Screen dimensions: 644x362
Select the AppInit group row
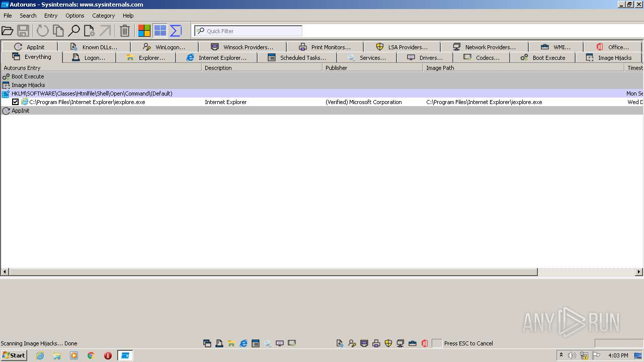point(322,111)
